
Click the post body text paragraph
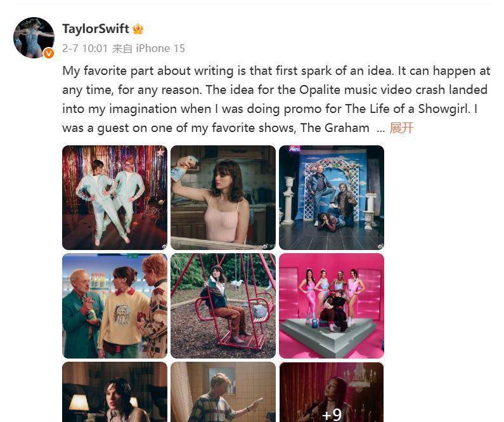point(276,100)
